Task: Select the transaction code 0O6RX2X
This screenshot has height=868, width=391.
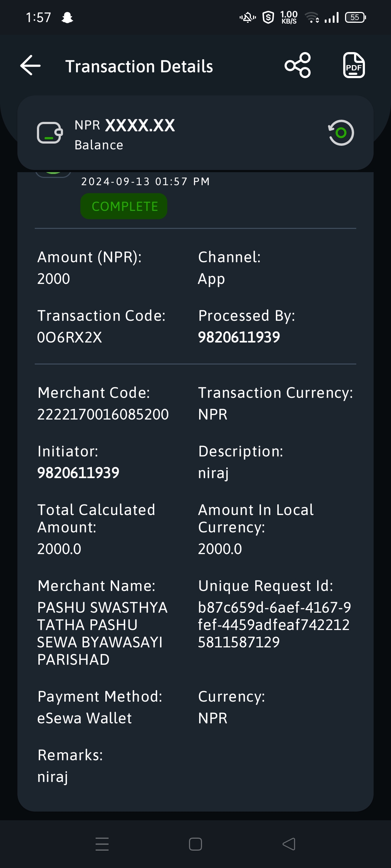Action: (70, 337)
